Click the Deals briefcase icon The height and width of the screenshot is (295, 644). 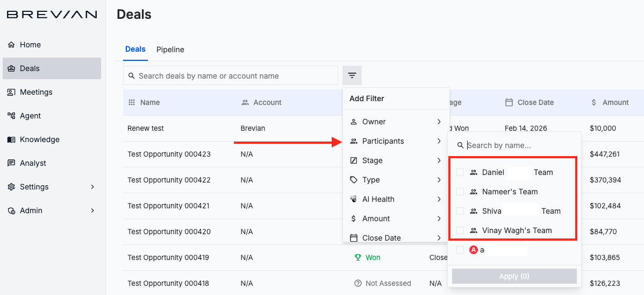point(11,68)
